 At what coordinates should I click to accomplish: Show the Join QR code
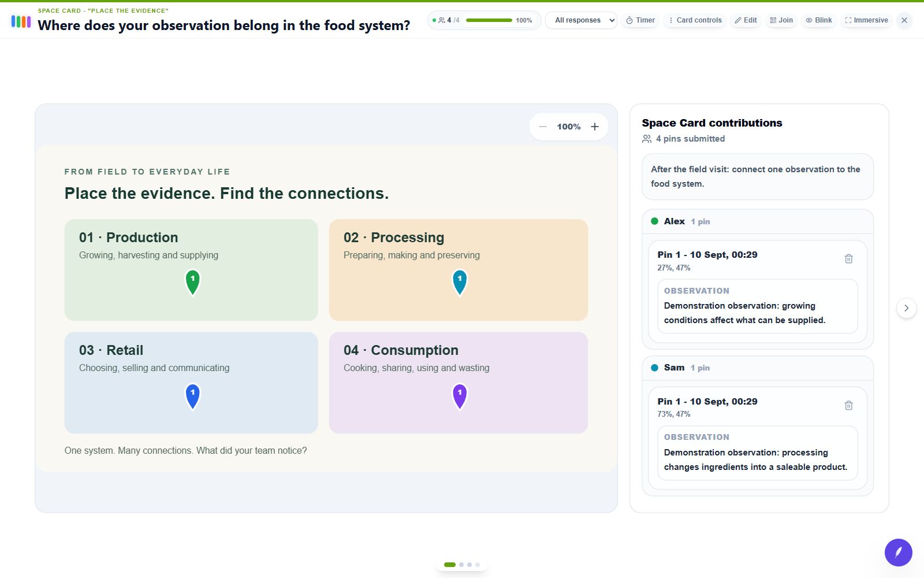tap(781, 20)
